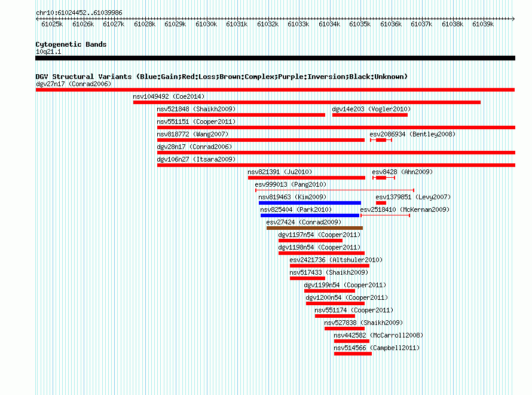Select the brown esv27424 complex bar
This screenshot has height=395, width=532.
[x=314, y=228]
